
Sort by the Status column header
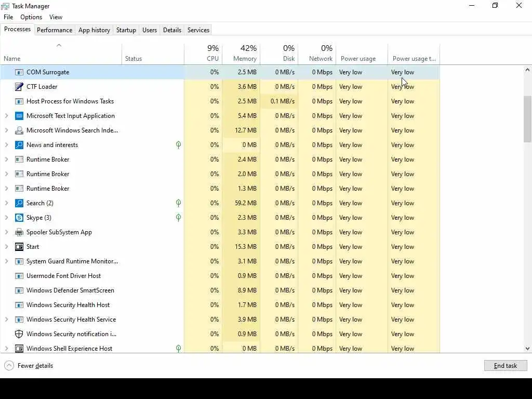tap(153, 54)
